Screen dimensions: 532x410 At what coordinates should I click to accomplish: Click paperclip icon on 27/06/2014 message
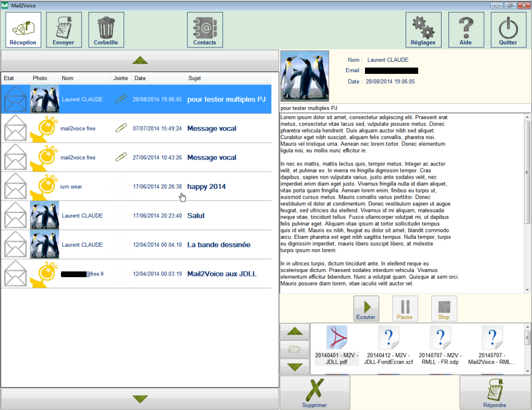tap(121, 157)
